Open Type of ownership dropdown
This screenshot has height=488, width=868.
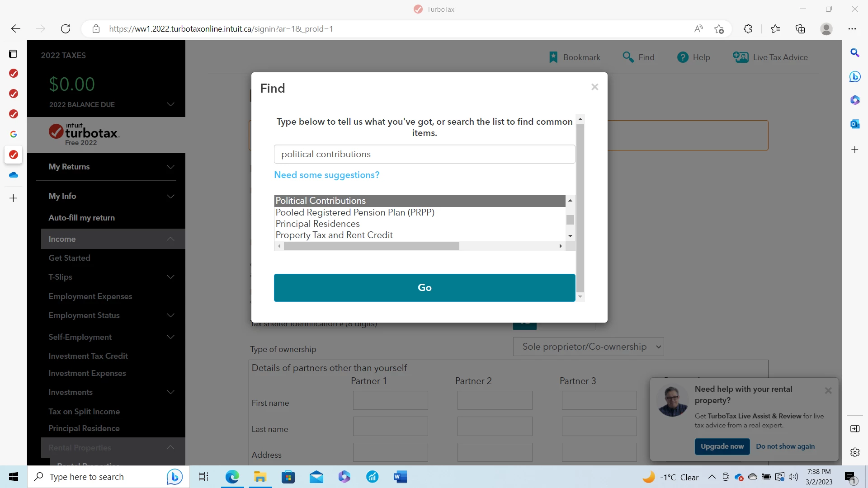[588, 347]
